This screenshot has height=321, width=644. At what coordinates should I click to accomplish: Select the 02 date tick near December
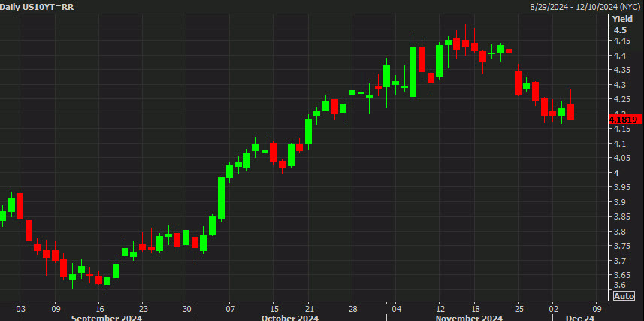[552, 308]
